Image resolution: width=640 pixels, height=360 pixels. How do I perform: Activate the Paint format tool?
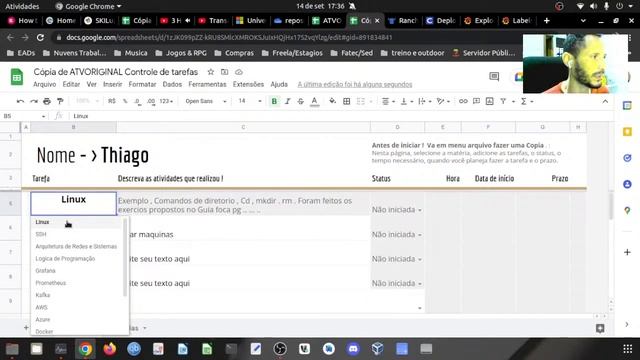[x=60, y=101]
